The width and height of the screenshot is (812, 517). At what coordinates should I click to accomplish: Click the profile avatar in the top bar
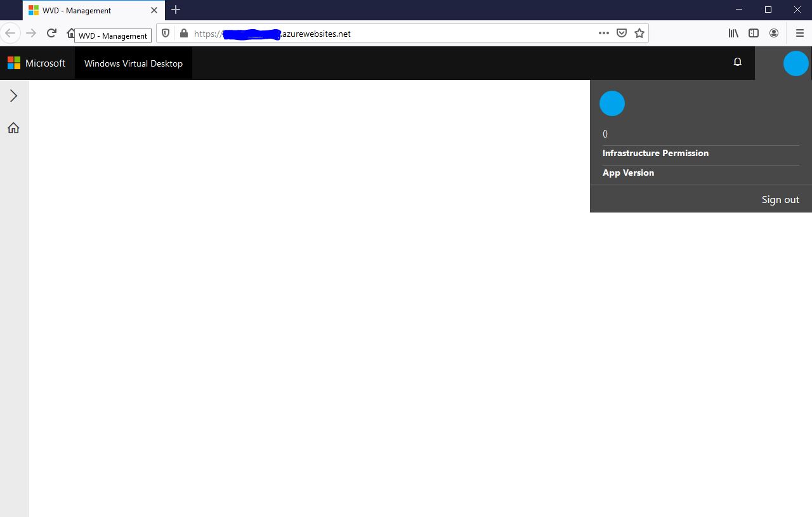point(796,63)
